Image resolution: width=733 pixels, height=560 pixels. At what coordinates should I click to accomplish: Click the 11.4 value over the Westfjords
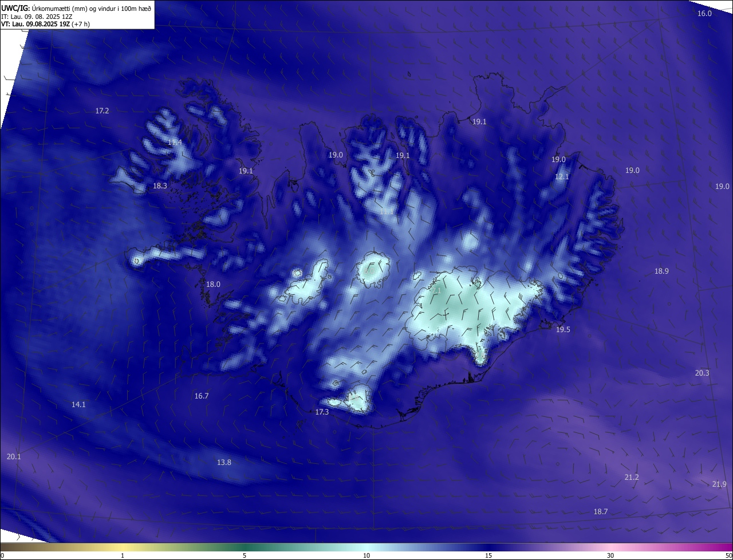[175, 142]
